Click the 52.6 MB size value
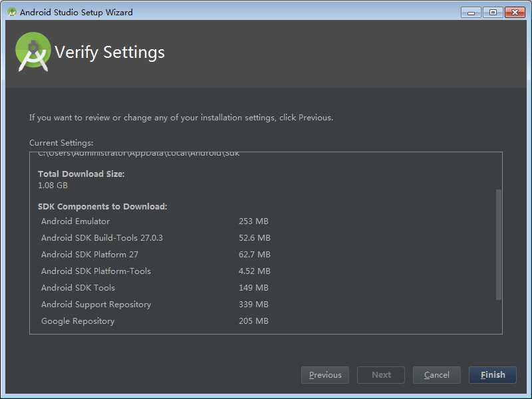The height and width of the screenshot is (399, 532). [x=255, y=238]
